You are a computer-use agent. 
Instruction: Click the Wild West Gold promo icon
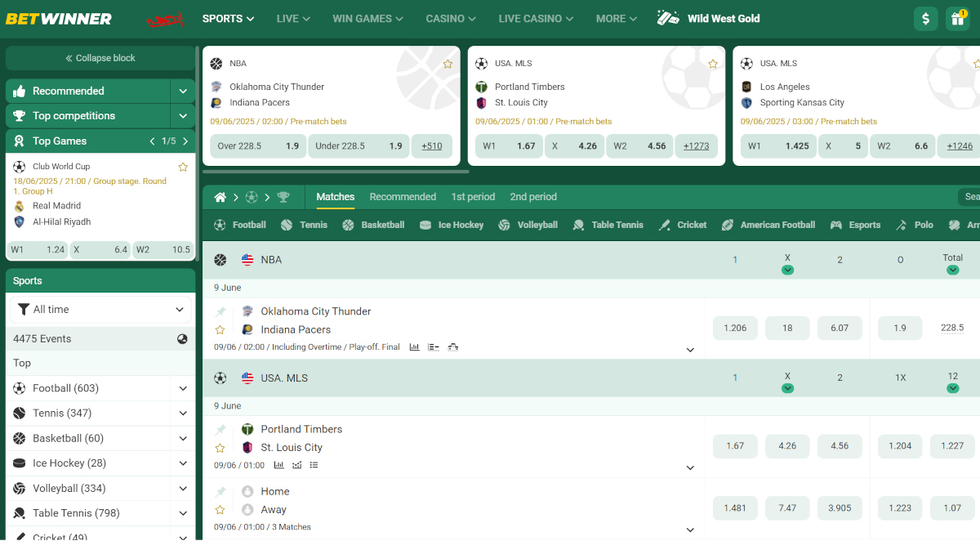click(x=669, y=18)
